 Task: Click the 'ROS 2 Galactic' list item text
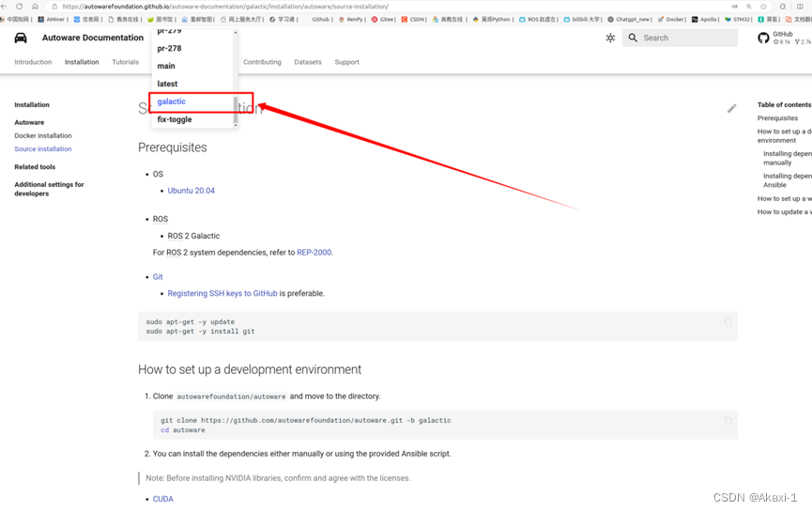point(193,236)
